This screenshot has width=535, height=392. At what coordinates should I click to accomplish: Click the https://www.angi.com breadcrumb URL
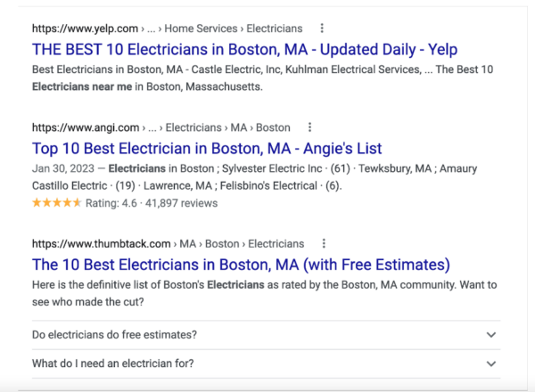coord(86,127)
